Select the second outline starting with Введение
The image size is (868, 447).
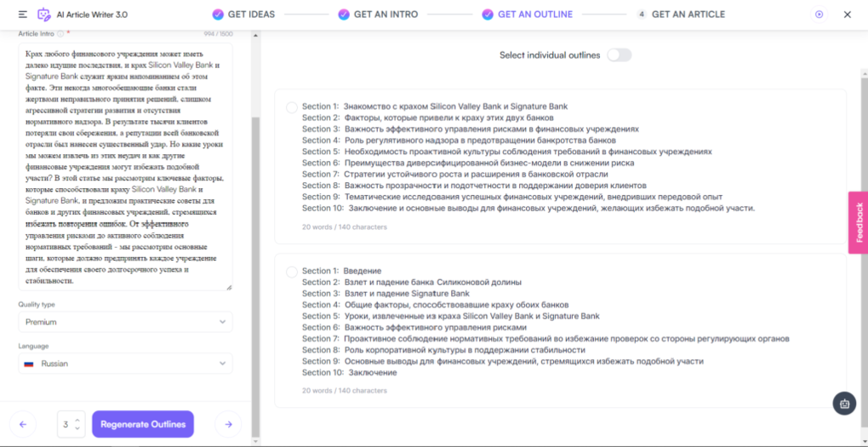tap(292, 272)
